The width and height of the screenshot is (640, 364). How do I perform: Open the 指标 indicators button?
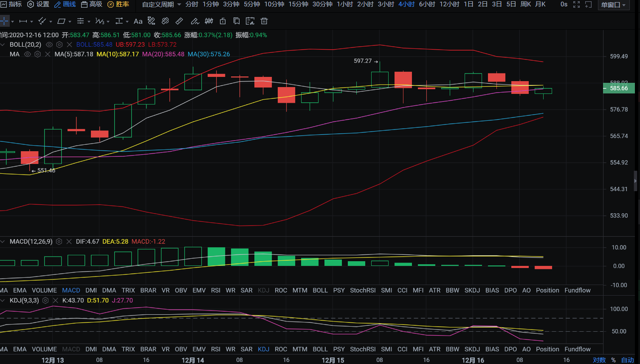(x=11, y=4)
